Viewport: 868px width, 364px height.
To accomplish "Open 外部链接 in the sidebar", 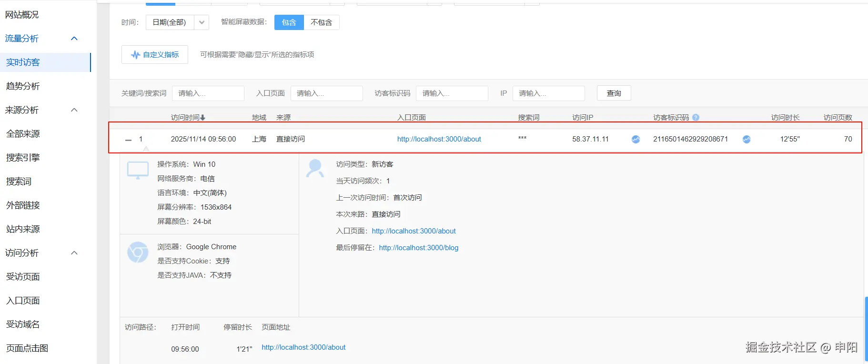I will click(23, 205).
